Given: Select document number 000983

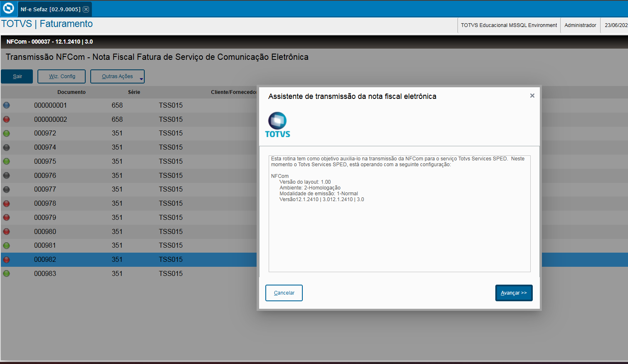Looking at the screenshot, I should tap(45, 274).
